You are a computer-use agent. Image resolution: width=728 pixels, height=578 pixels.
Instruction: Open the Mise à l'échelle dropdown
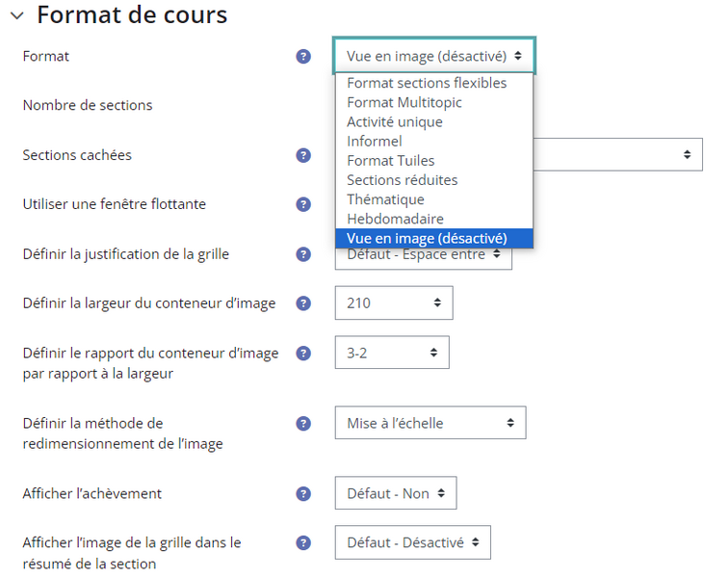[430, 423]
